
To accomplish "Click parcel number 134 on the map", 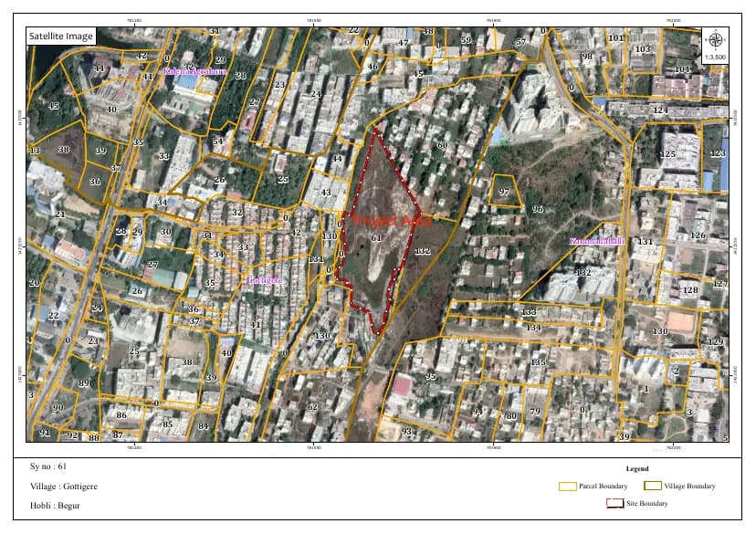I will 533,328.
